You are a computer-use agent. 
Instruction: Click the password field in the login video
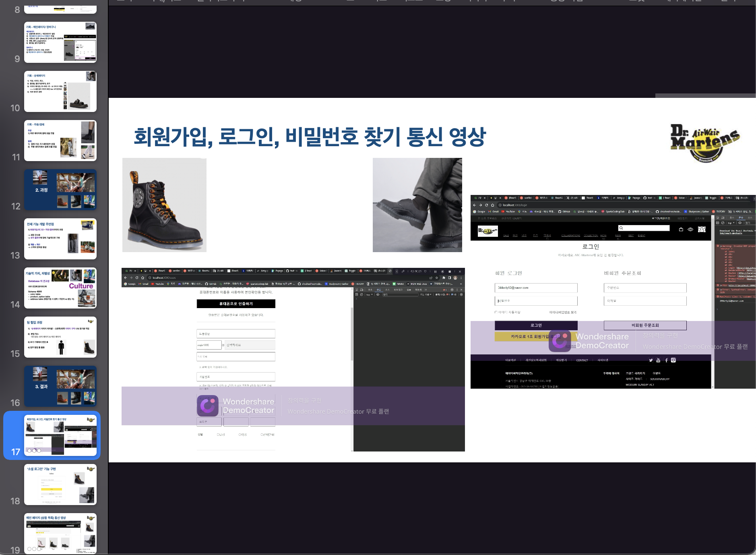(536, 301)
